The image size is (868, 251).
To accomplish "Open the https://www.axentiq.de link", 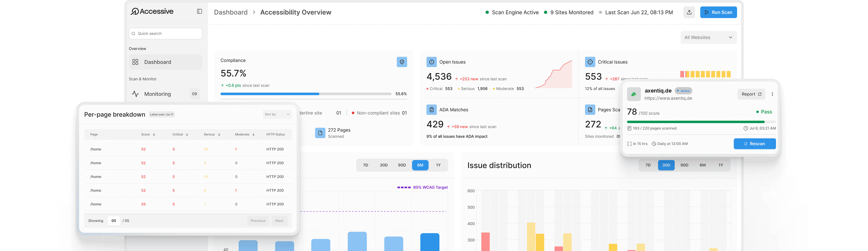I will (x=668, y=98).
